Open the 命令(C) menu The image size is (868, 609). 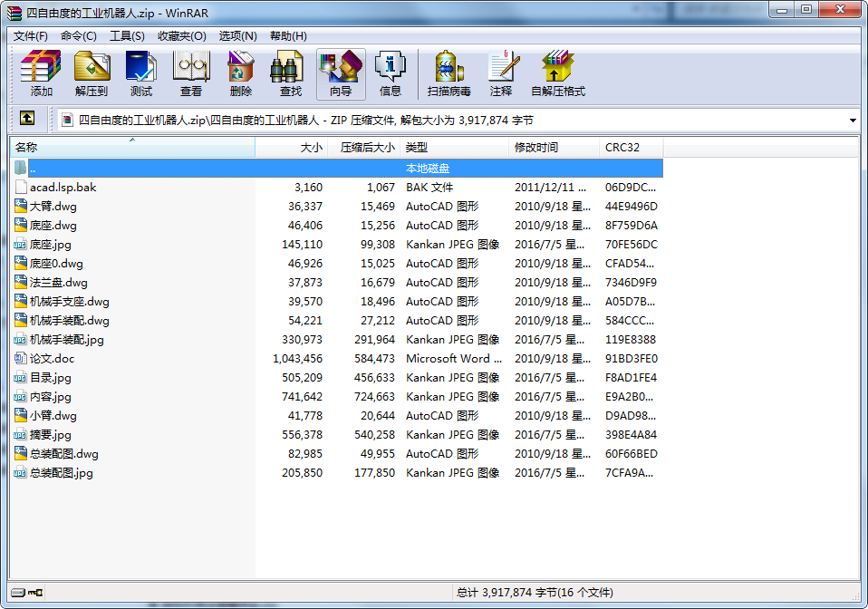79,36
